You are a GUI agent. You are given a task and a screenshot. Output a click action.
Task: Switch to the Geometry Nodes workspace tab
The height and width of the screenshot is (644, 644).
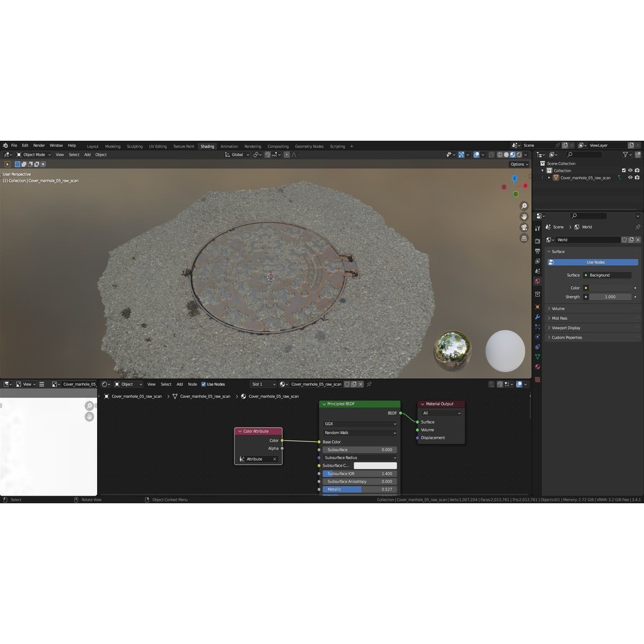[x=309, y=147]
